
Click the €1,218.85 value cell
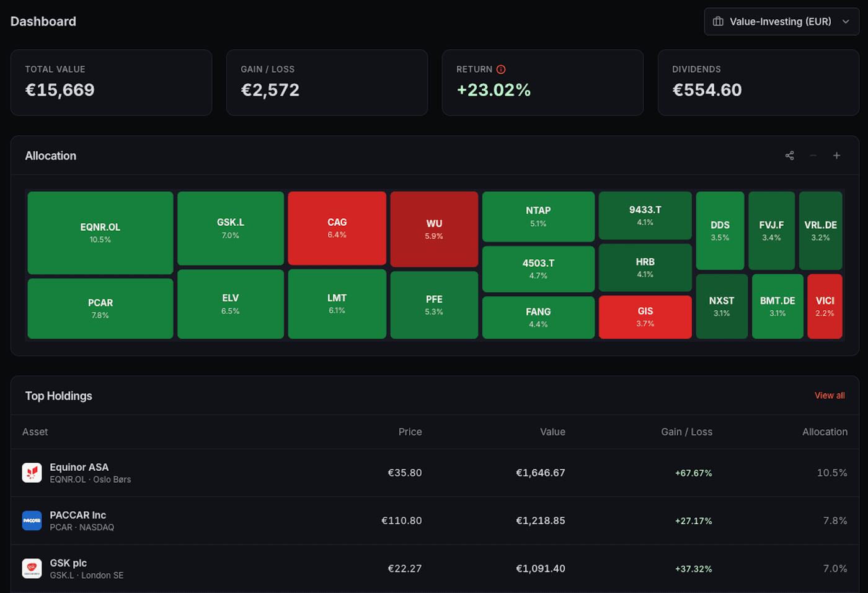541,520
